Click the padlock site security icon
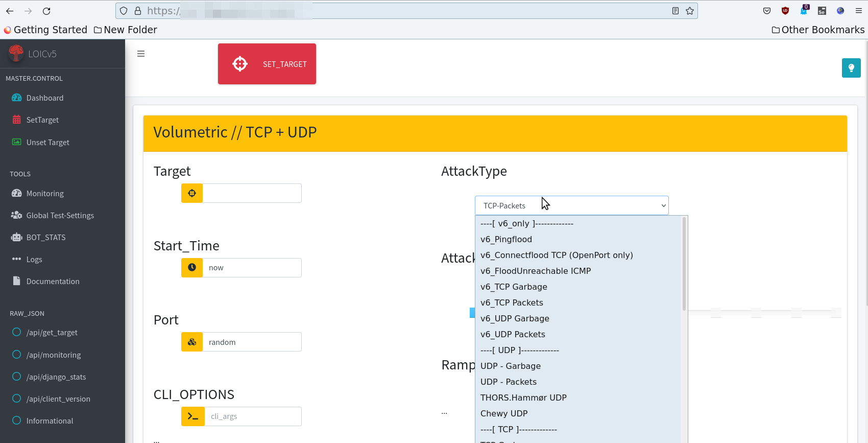The height and width of the screenshot is (443, 868). [137, 11]
